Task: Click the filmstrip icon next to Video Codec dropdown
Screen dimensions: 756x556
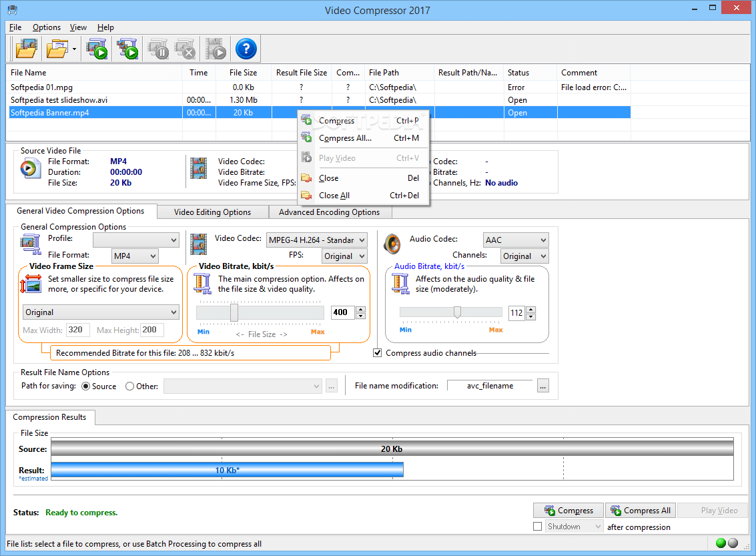Action: coord(199,244)
